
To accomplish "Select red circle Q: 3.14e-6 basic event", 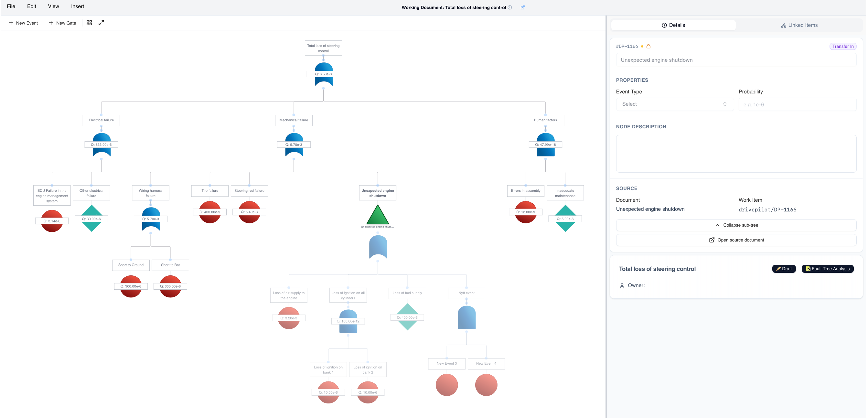I will (52, 221).
